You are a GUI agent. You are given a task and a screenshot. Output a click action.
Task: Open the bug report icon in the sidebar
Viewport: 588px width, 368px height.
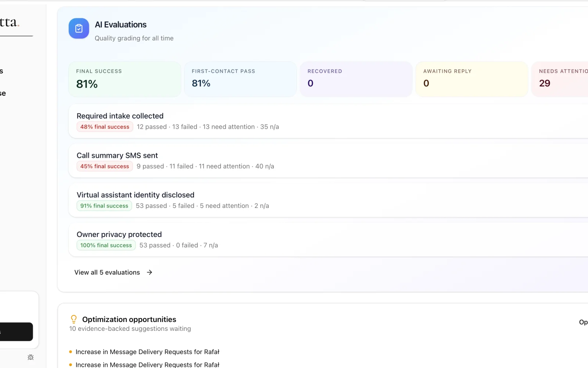[x=31, y=357]
